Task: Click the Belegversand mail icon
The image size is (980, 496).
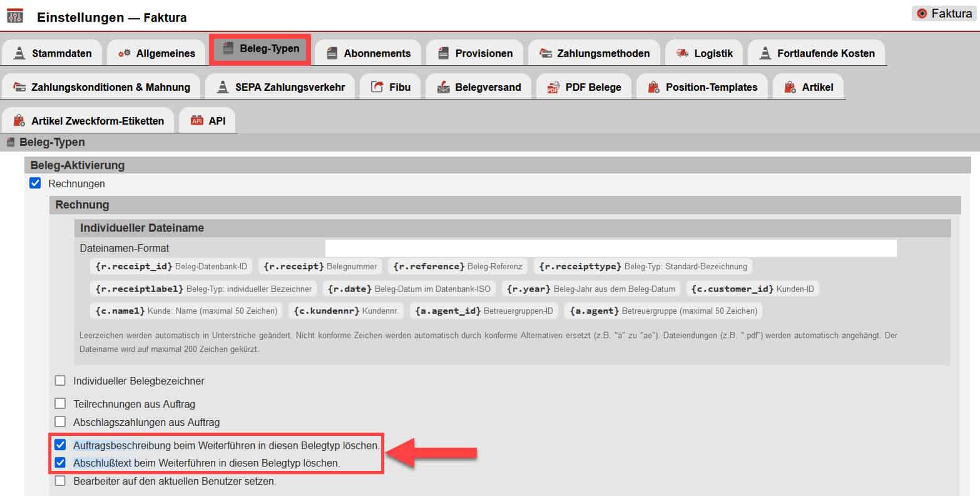Action: [443, 87]
